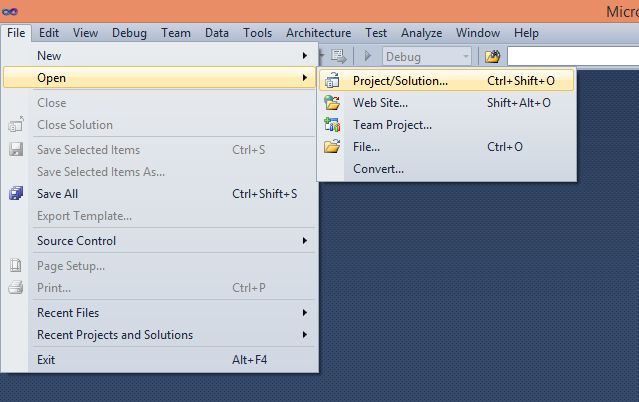Screen dimensions: 639x402
Task: Select Save Selected Items menu entry
Action: click(159, 150)
